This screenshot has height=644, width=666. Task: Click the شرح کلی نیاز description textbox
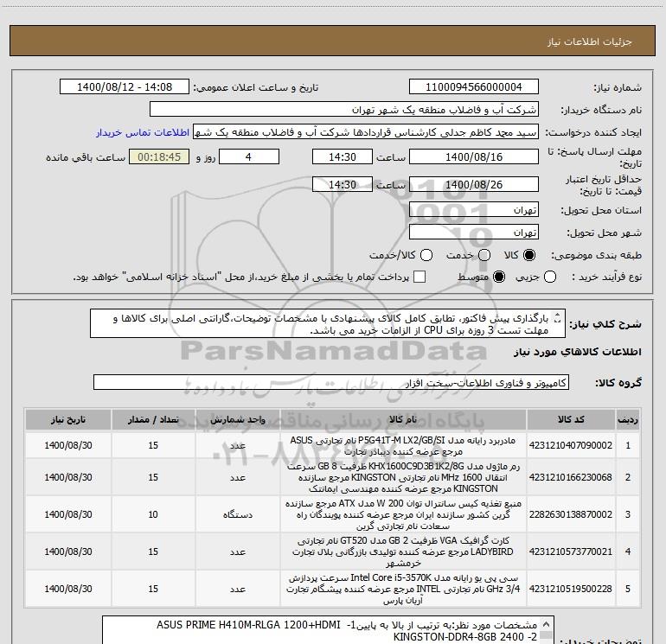[328, 324]
